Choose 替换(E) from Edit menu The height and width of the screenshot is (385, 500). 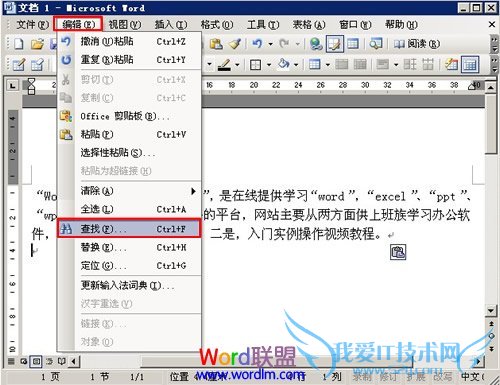point(129,247)
